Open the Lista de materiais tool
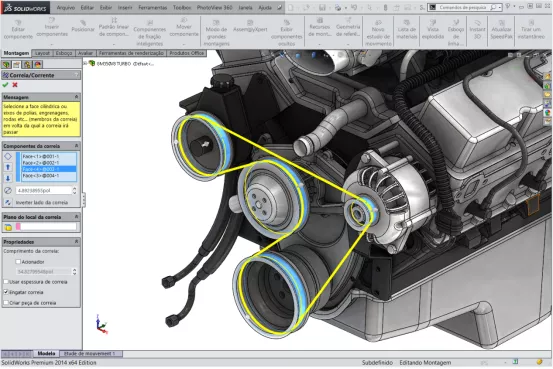Image resolution: width=553 pixels, height=369 pixels. click(x=407, y=30)
